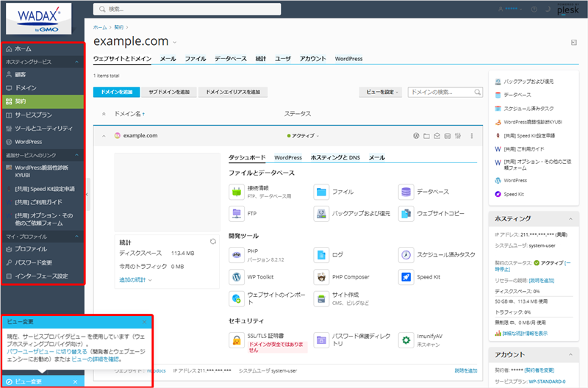Click folder icon in example.com row

click(426, 136)
